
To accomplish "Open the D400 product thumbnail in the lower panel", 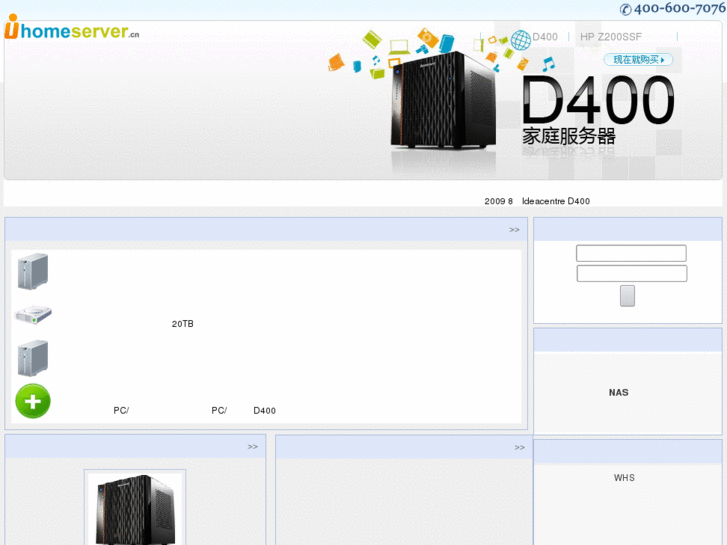I will [x=135, y=507].
